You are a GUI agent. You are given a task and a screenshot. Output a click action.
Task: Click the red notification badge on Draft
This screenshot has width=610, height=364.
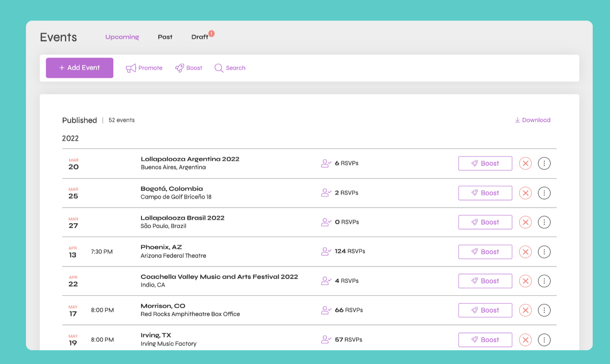click(x=212, y=33)
